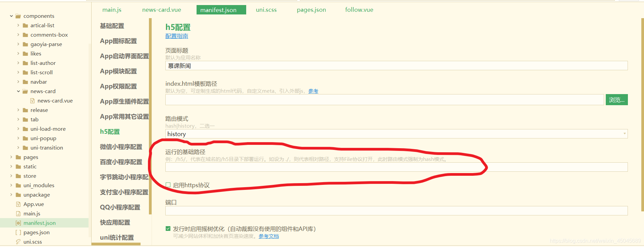Expand the store folder arrow

(x=11, y=176)
